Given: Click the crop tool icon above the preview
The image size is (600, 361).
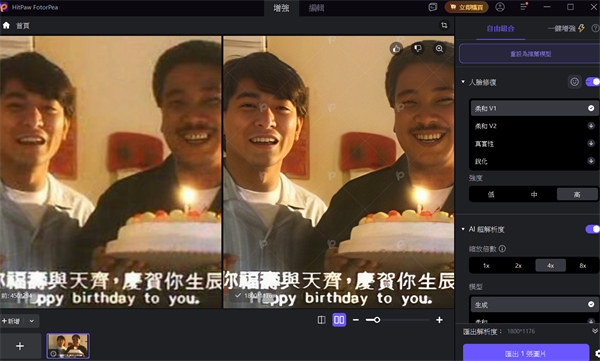Looking at the screenshot, I should pos(444,25).
